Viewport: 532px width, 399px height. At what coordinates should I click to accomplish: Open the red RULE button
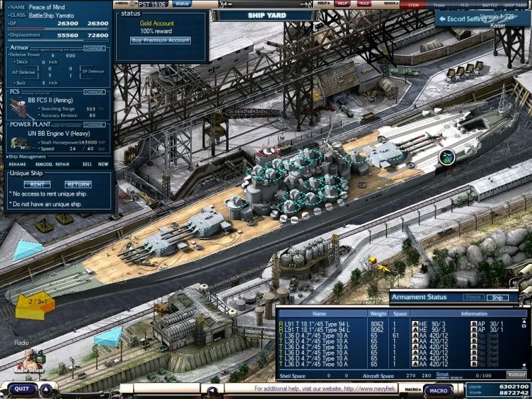tap(364, 4)
